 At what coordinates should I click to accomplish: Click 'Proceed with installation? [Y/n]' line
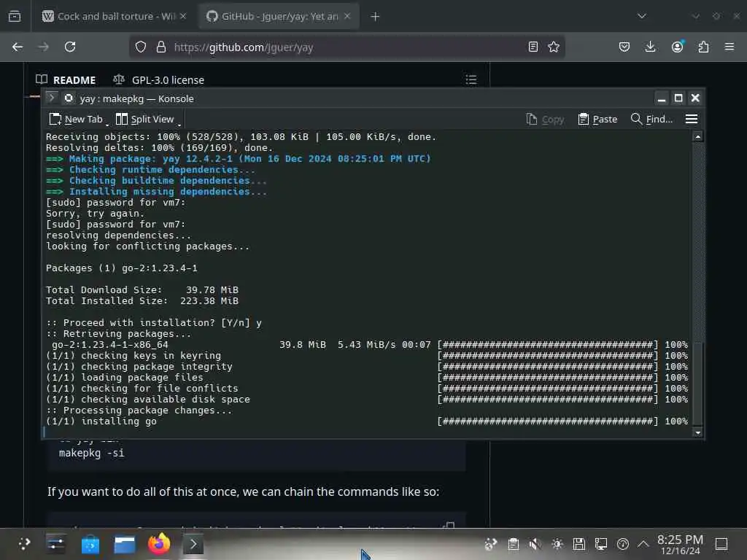click(x=153, y=323)
